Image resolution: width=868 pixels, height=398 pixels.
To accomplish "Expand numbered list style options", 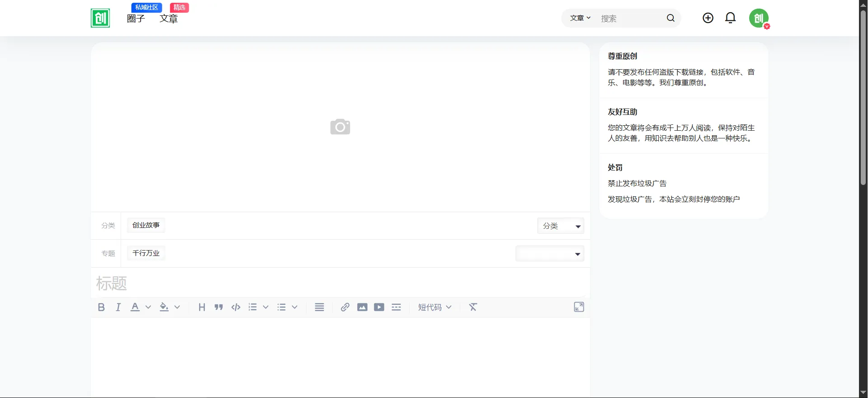I will click(266, 307).
